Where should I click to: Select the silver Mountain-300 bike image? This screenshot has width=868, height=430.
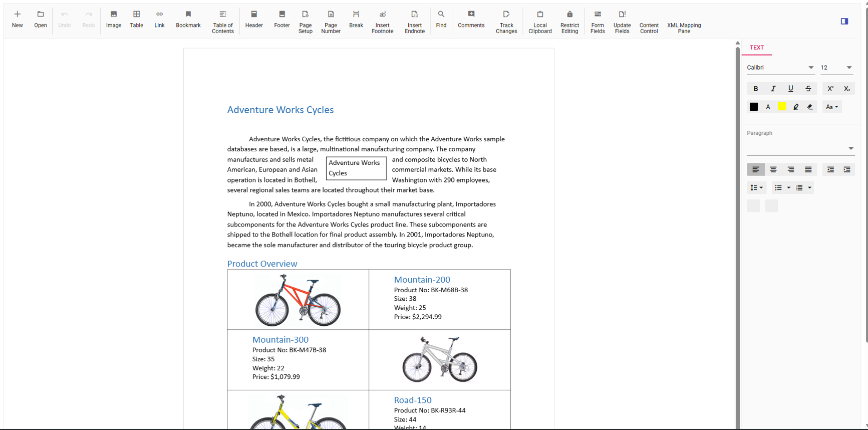tap(440, 359)
